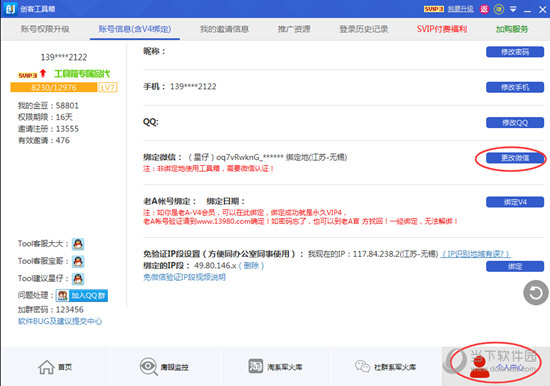This screenshot has height=386, width=550.
Task: Click the round refresh icon on the right
Action: coord(536,292)
